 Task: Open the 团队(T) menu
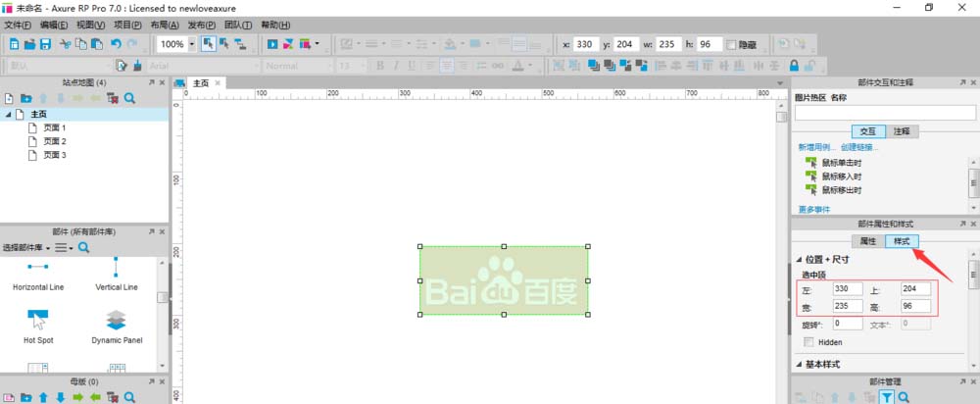(x=238, y=25)
